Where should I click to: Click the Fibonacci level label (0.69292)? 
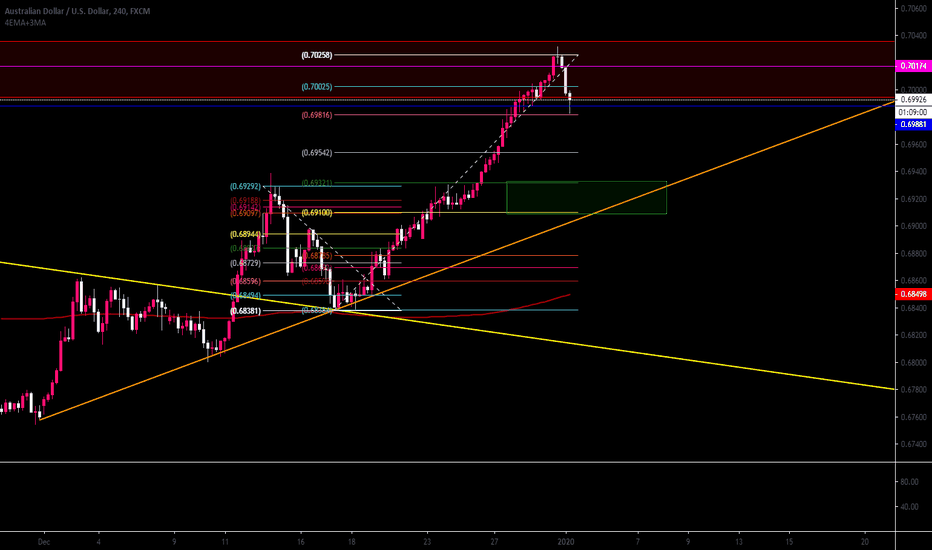click(x=245, y=187)
